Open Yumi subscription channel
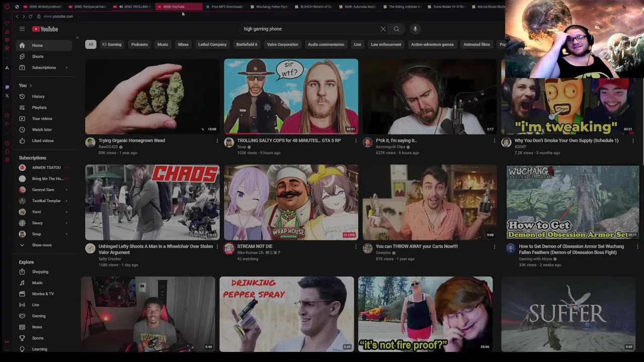This screenshot has height=362, width=644. [x=44, y=212]
